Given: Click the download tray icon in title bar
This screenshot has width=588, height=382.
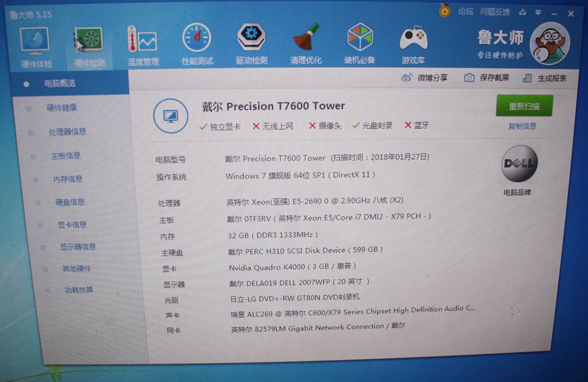Looking at the screenshot, I should coord(523,13).
